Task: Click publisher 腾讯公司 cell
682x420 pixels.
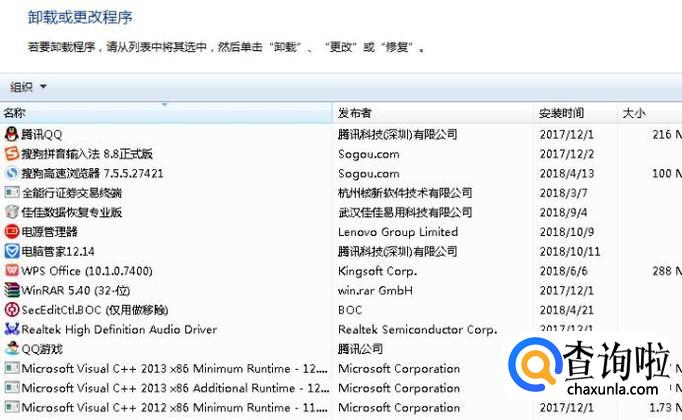Action: click(x=361, y=349)
